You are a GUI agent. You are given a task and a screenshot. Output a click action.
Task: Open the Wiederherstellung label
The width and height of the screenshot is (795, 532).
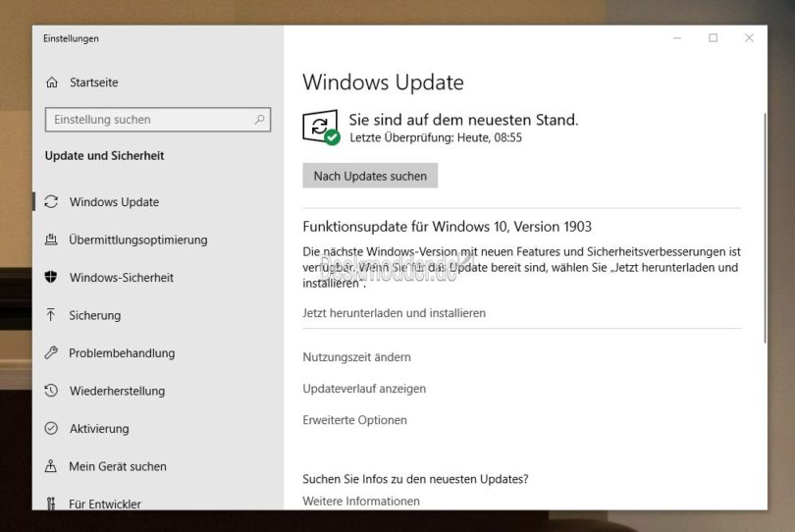117,391
